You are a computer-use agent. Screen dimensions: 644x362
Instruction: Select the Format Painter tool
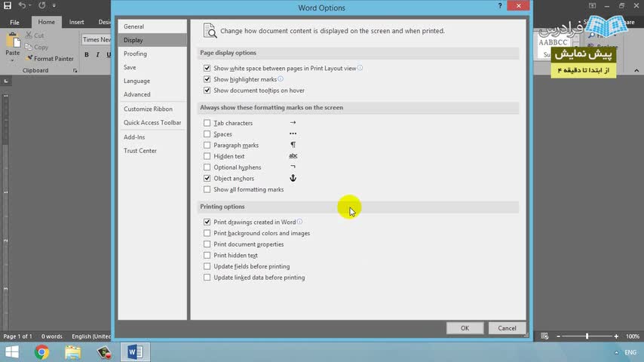pos(50,59)
